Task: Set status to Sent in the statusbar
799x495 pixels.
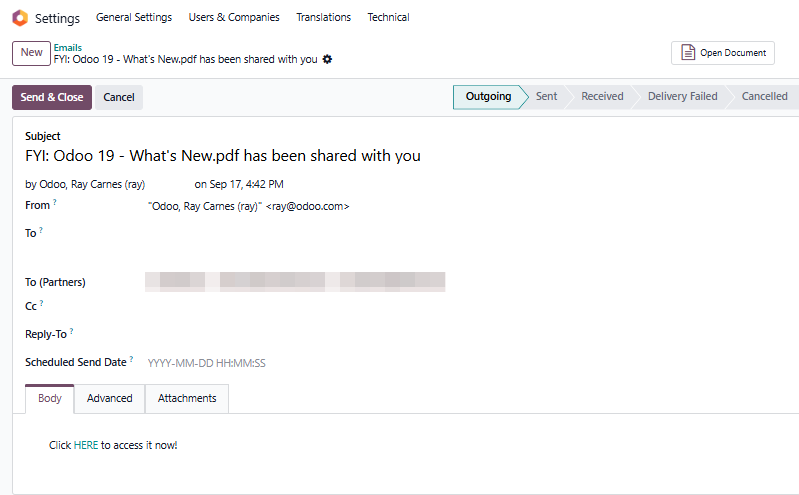Action: click(x=546, y=97)
